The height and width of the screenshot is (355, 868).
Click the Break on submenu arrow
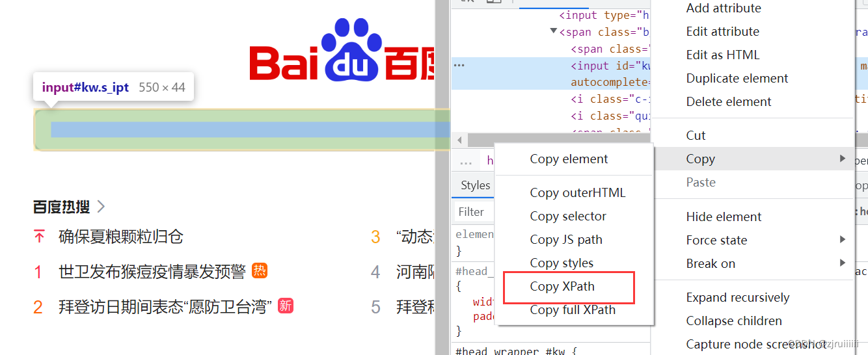843,263
